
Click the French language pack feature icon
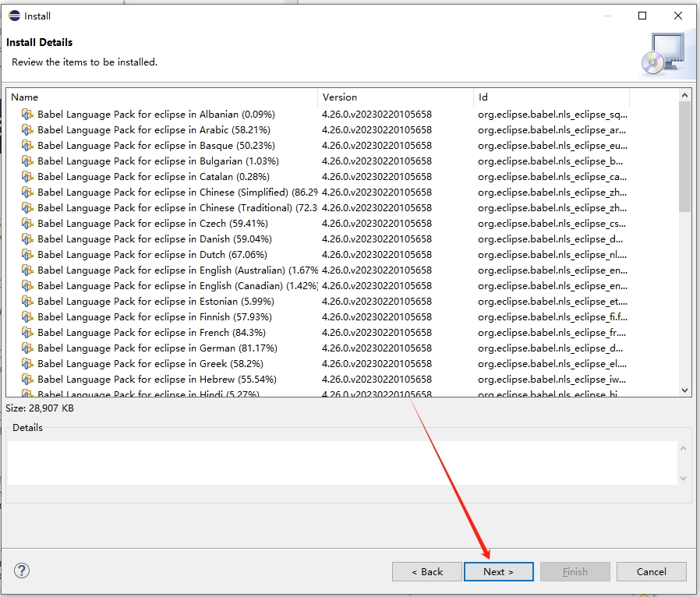[27, 333]
